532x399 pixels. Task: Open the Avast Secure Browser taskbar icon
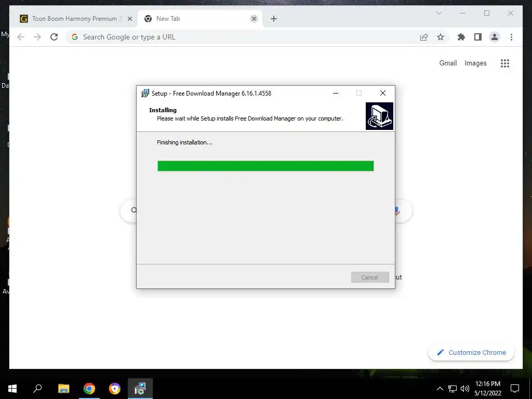tap(115, 389)
